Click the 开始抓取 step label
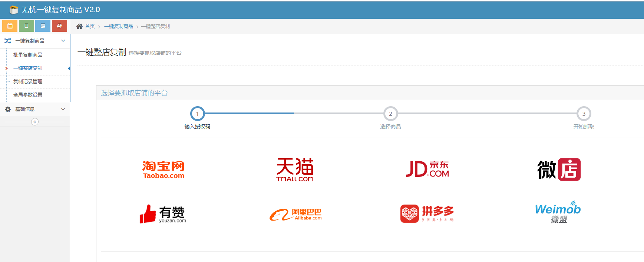The height and width of the screenshot is (262, 644). click(x=584, y=127)
